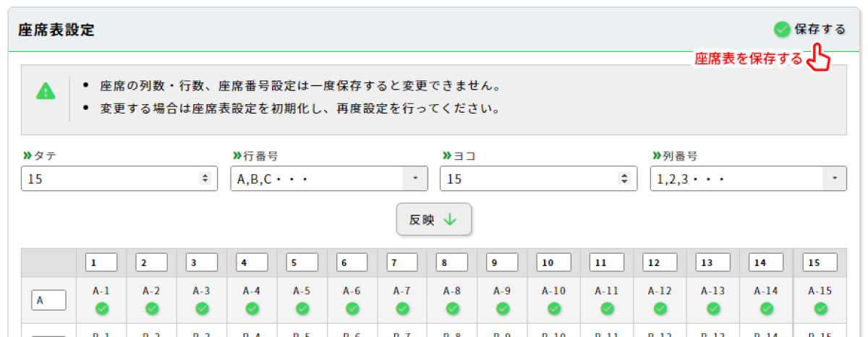Click the column 1 header number field

click(101, 262)
